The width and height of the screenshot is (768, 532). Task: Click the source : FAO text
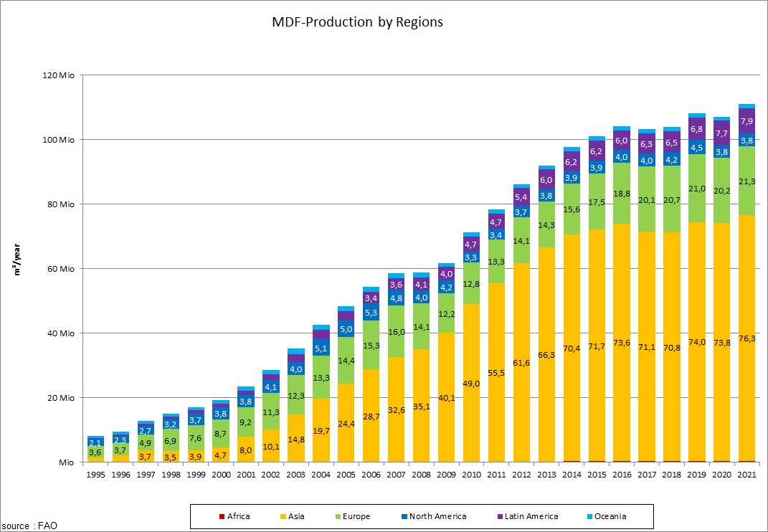pos(29,526)
